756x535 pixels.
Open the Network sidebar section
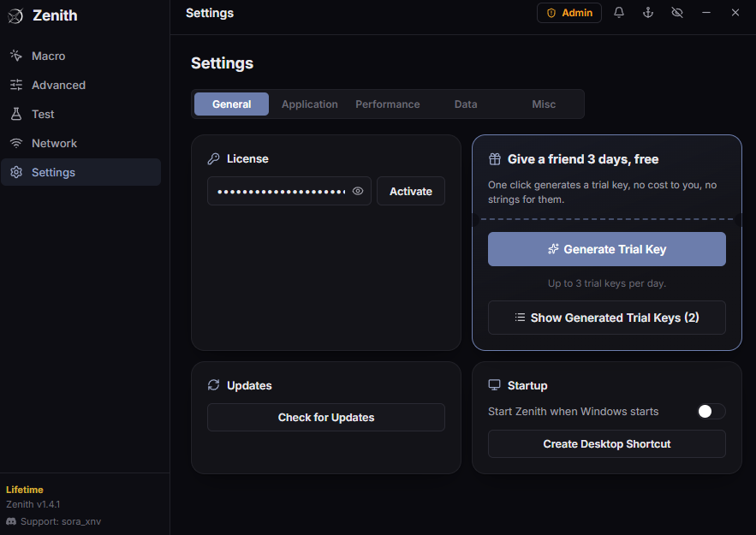click(81, 143)
